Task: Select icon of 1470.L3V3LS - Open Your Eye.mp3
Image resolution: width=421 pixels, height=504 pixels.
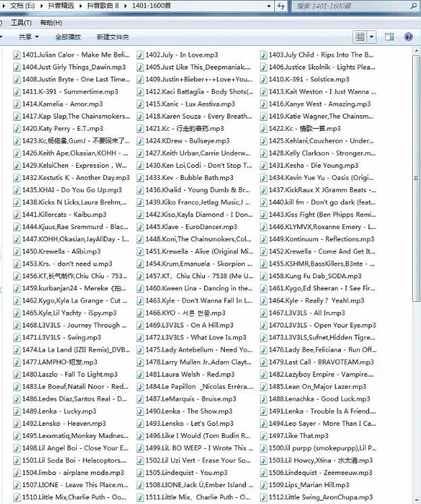Action: (x=263, y=325)
